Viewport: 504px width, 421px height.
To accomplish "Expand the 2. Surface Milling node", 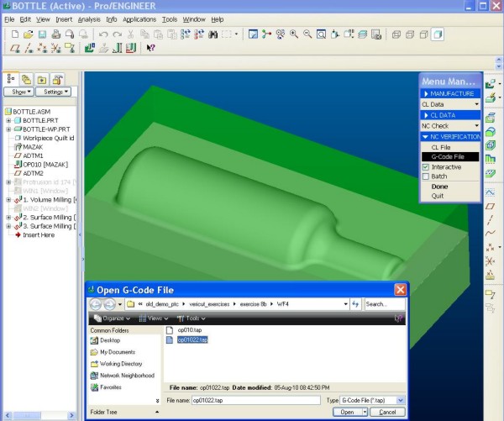I will pos(8,218).
